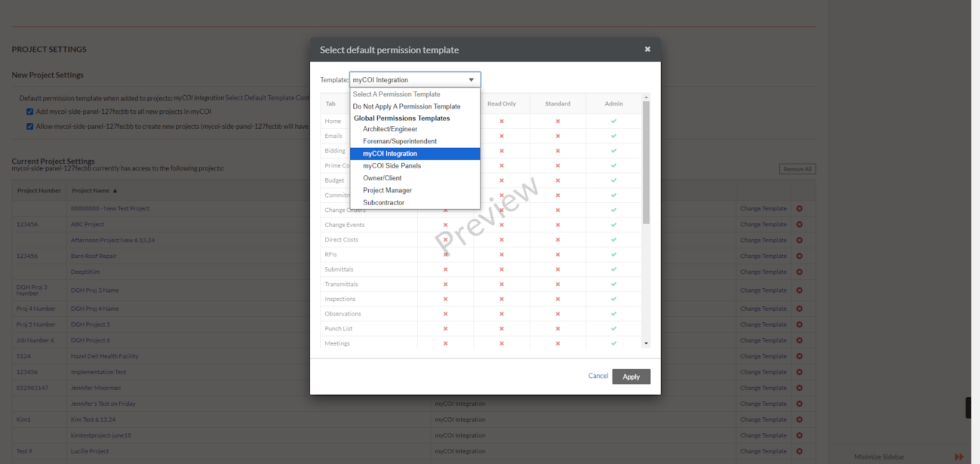Open the Jennifer Moorman project link

pyautogui.click(x=96, y=388)
